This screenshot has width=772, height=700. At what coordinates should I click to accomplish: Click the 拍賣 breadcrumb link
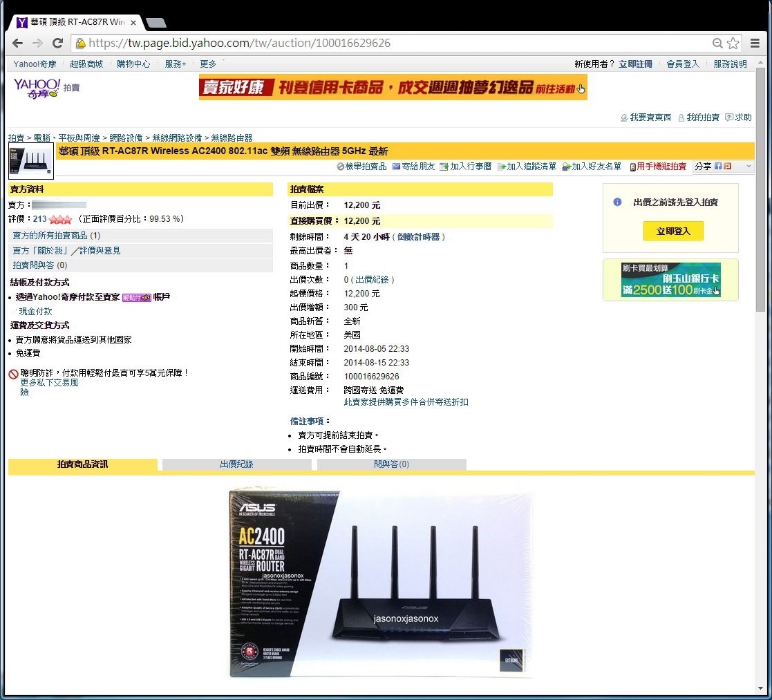pyautogui.click(x=17, y=138)
